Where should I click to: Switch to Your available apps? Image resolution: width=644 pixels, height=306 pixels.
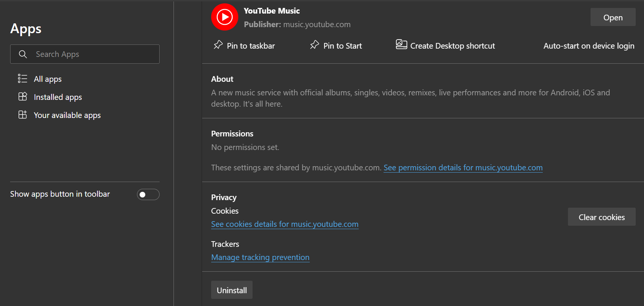67,115
